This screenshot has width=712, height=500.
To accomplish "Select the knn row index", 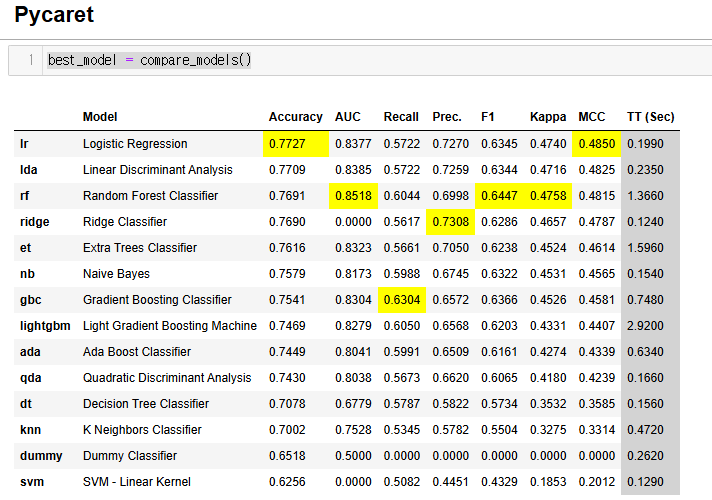I will tap(30, 430).
